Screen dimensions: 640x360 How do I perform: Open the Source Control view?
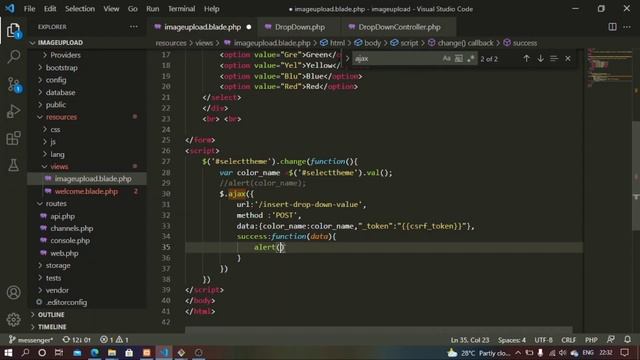click(13, 84)
